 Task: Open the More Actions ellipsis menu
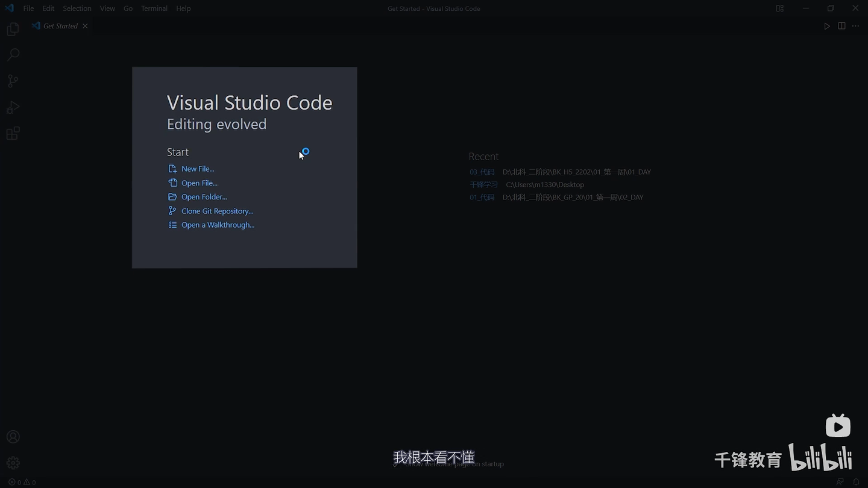[855, 26]
